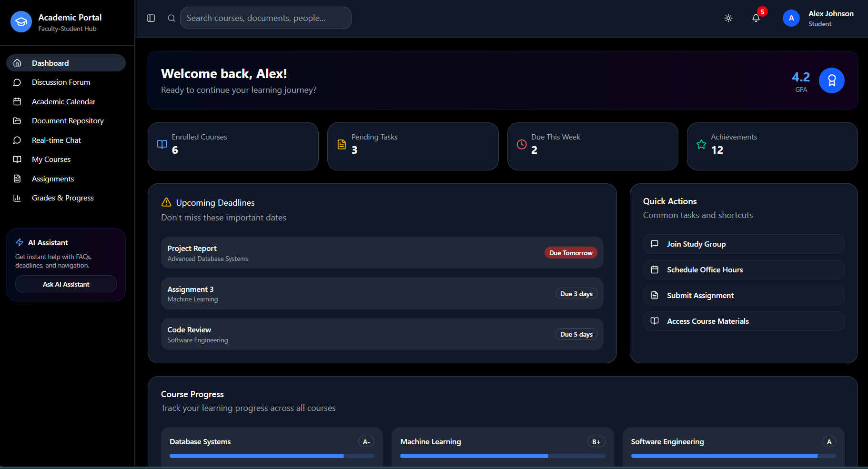Click the Achievements star icon

coord(701,144)
